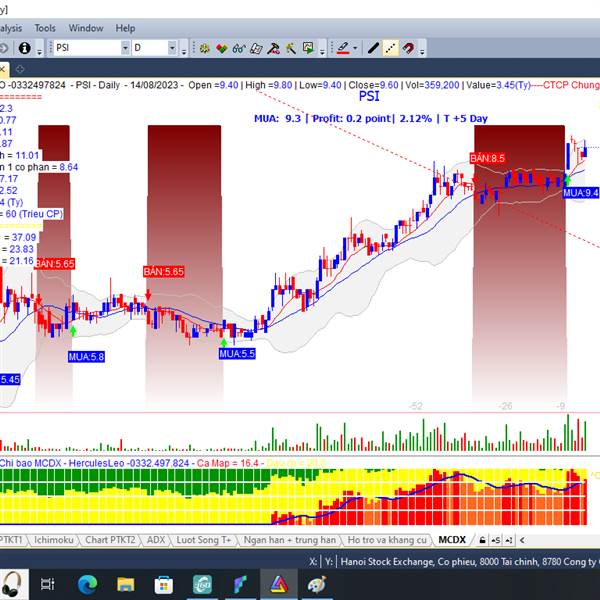Switch to Ho tro va khang cu tab

[387, 540]
